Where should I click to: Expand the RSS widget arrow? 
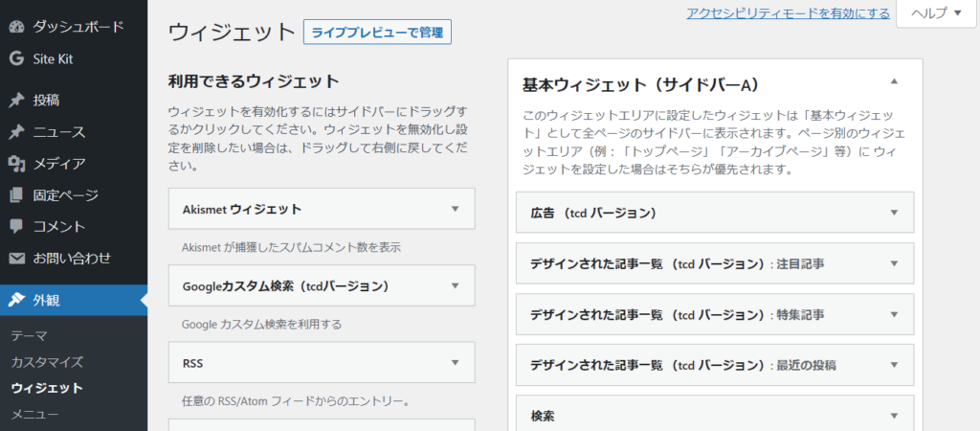[x=455, y=363]
